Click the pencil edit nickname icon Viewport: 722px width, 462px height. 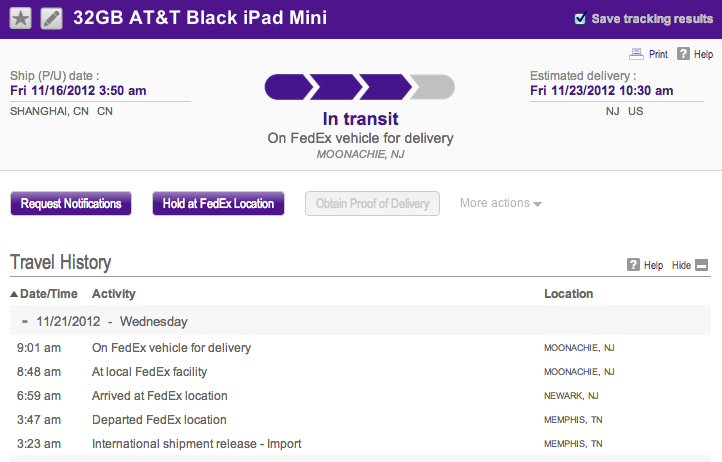pyautogui.click(x=52, y=18)
